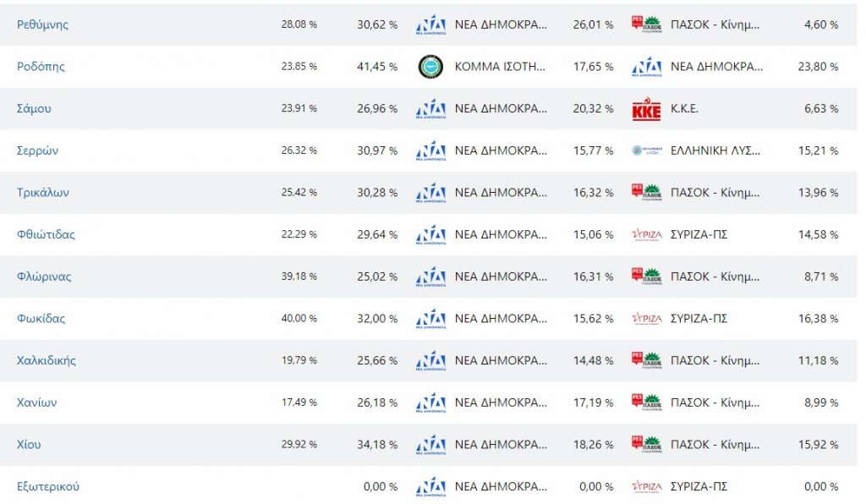Open the Φλώρινας district link
866x504 pixels.
click(x=44, y=277)
